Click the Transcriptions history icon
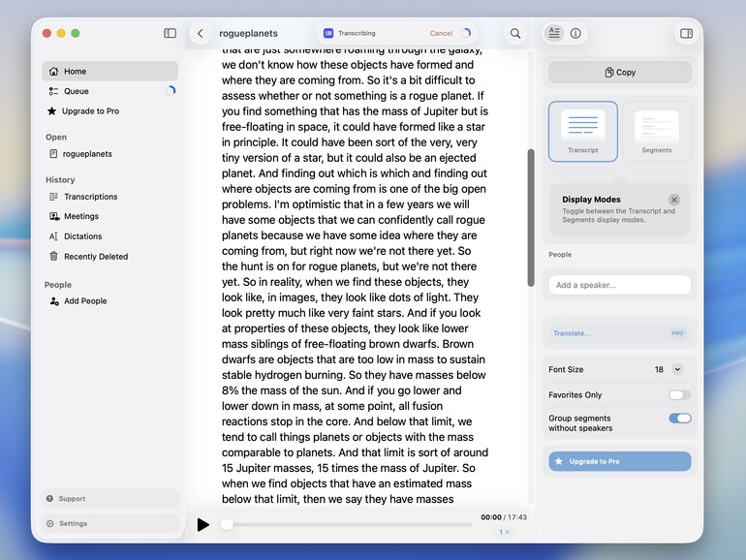Image resolution: width=746 pixels, height=560 pixels. (x=53, y=197)
